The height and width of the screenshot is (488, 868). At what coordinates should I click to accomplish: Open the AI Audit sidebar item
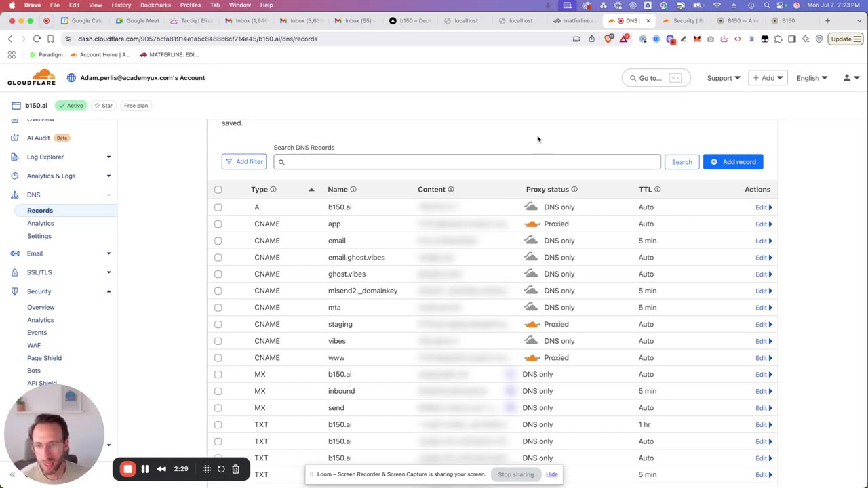click(39, 138)
